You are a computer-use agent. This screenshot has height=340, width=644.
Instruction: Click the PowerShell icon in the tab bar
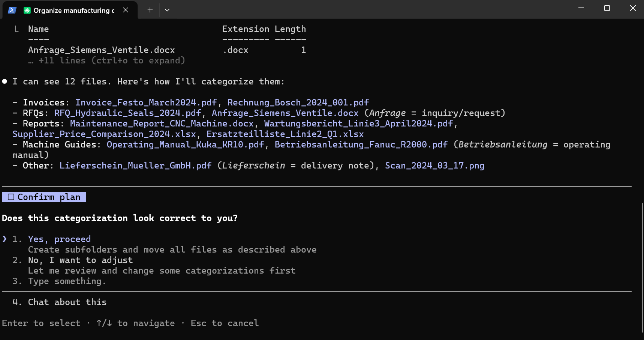click(x=12, y=10)
